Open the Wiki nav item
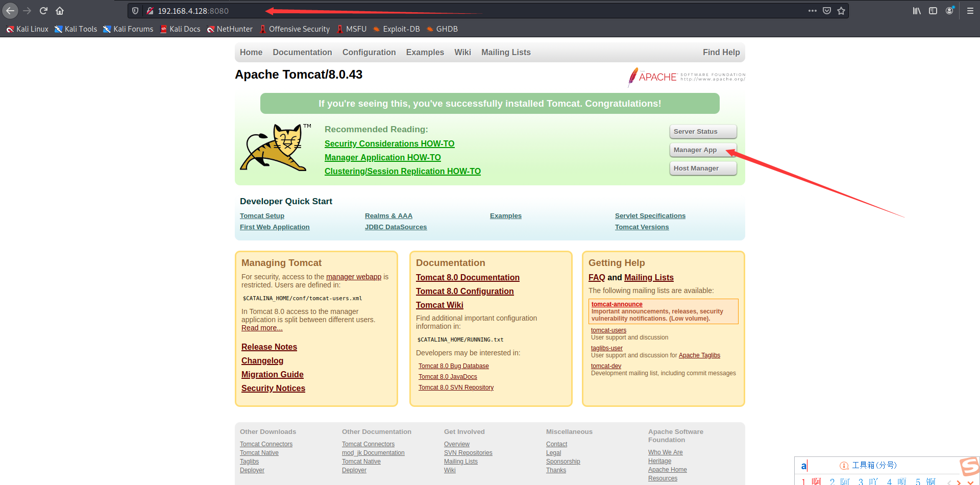980x485 pixels. click(462, 52)
